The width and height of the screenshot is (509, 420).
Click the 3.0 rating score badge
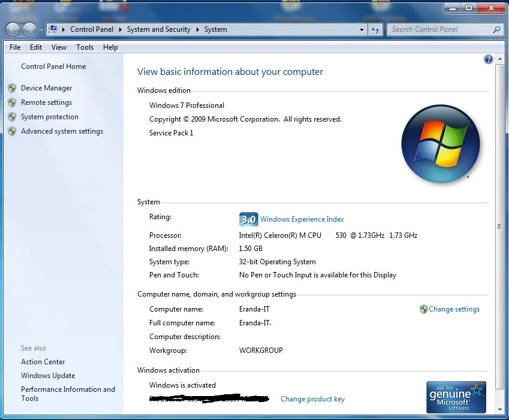249,219
